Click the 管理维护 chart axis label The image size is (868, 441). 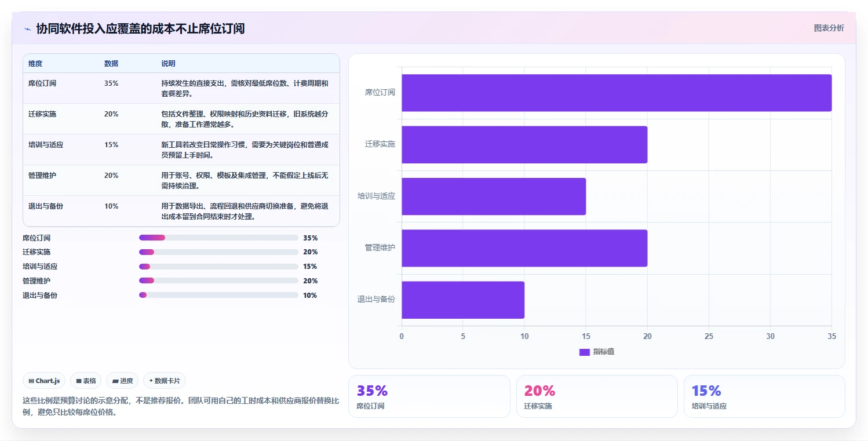(380, 247)
